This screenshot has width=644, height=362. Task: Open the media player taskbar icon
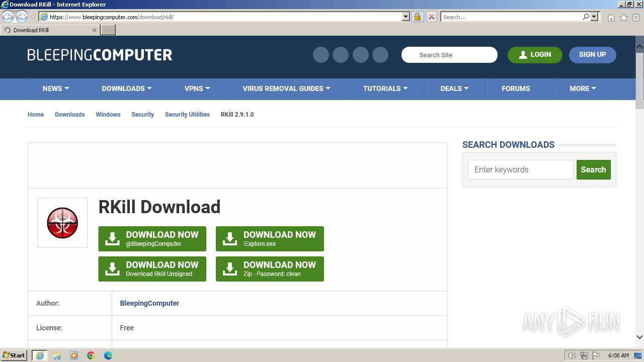click(74, 355)
